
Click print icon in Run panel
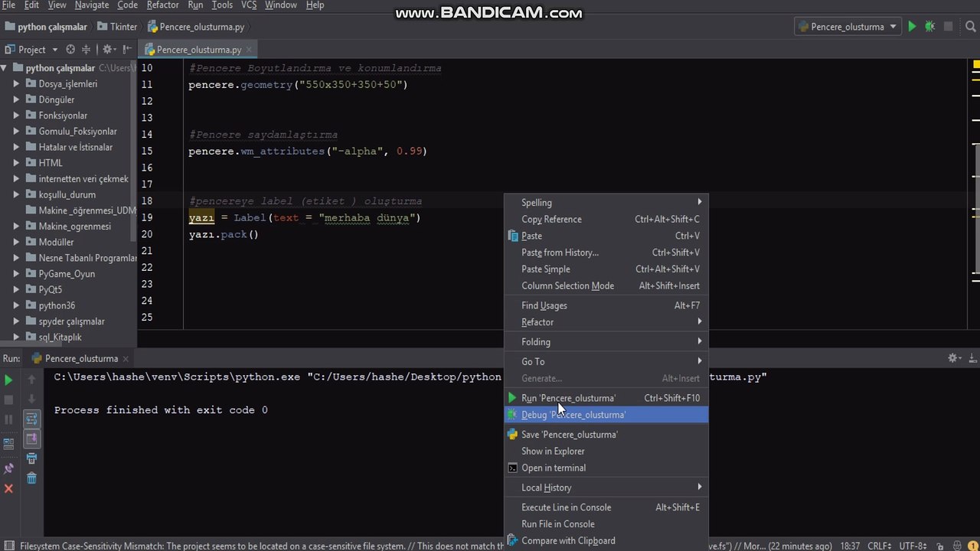point(31,459)
